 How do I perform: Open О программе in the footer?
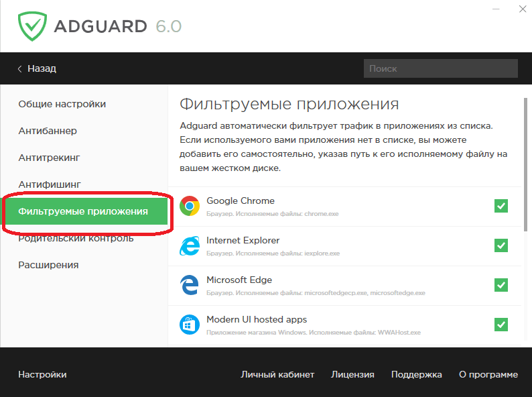(x=488, y=375)
